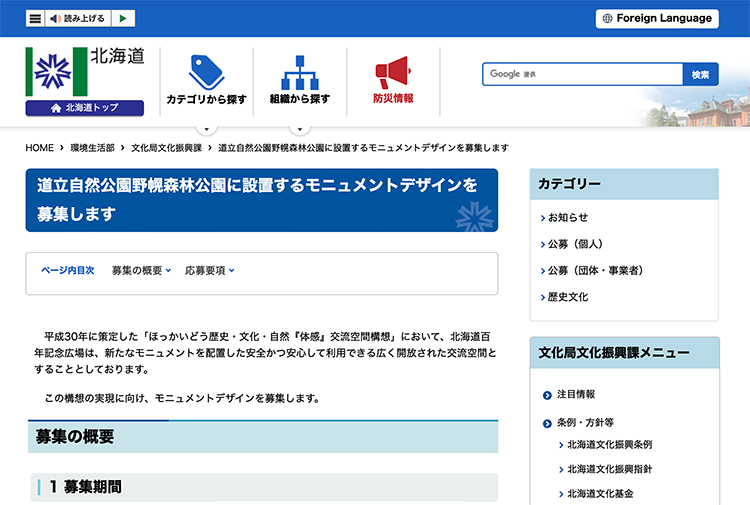
Task: Open 北海道文化振興指針 link
Action: (x=609, y=469)
